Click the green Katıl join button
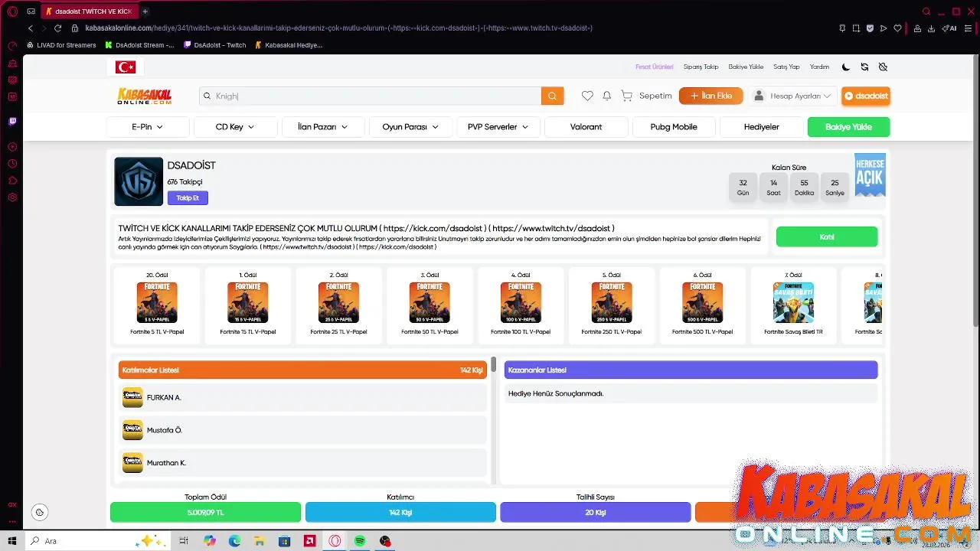 tap(827, 237)
